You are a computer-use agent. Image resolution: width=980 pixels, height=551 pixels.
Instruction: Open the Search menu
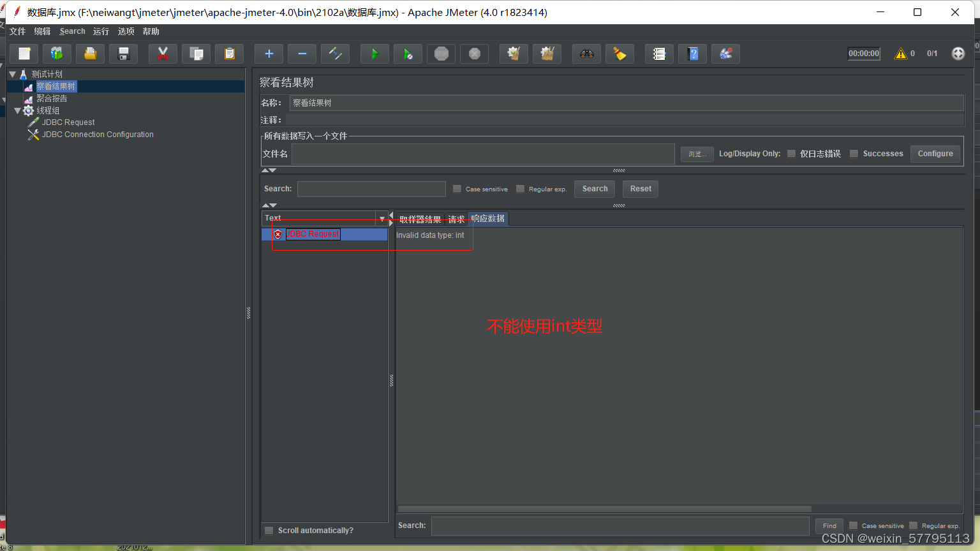(x=72, y=31)
